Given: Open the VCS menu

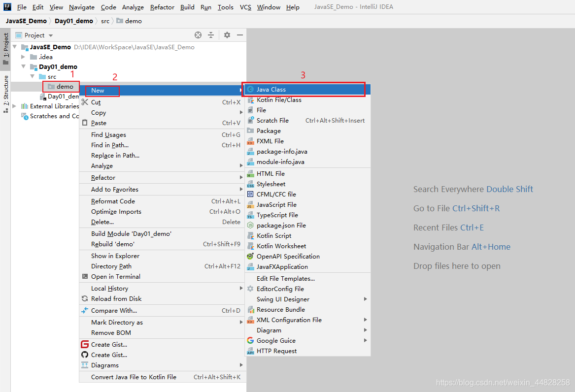Looking at the screenshot, I should [x=245, y=7].
